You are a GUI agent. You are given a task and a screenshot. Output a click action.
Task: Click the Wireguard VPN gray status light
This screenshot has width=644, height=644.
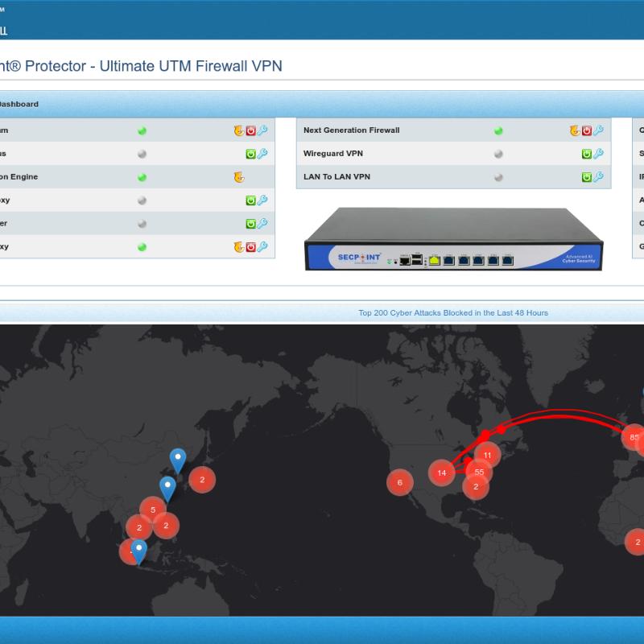[x=498, y=154]
